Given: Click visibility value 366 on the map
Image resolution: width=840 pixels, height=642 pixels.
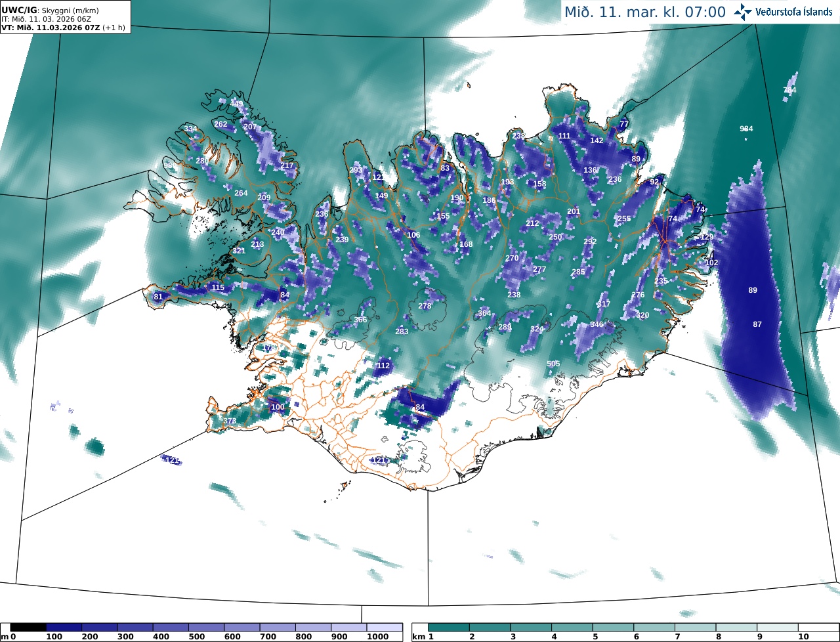Looking at the screenshot, I should tap(360, 320).
